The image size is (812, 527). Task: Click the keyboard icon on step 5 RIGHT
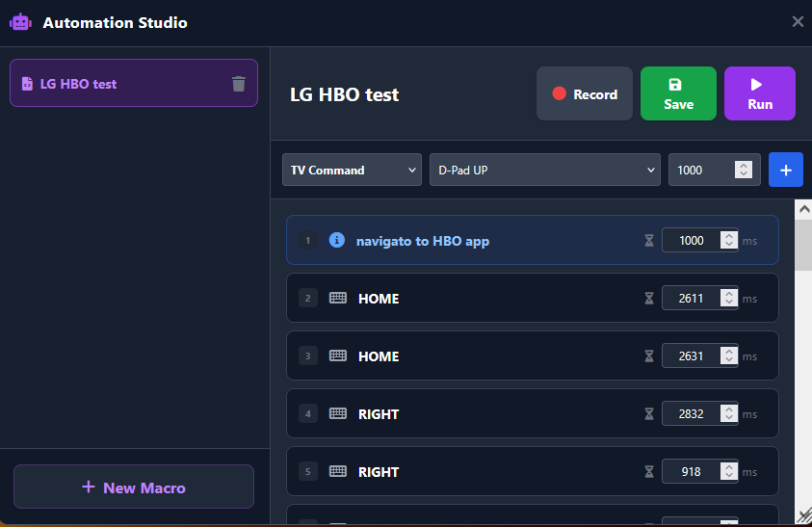coord(338,471)
